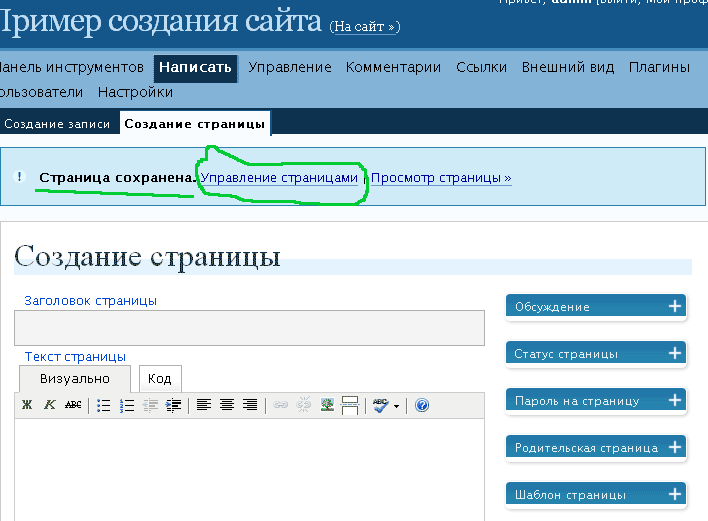Image resolution: width=708 pixels, height=521 pixels.
Task: Open the Написать menu
Action: click(x=195, y=68)
